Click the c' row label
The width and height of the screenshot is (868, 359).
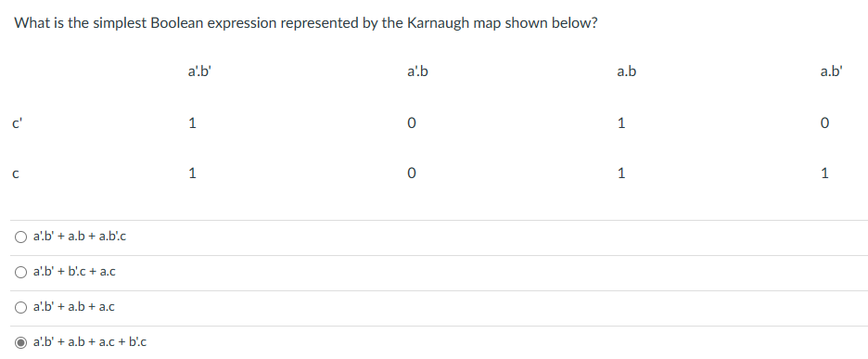[x=17, y=123]
